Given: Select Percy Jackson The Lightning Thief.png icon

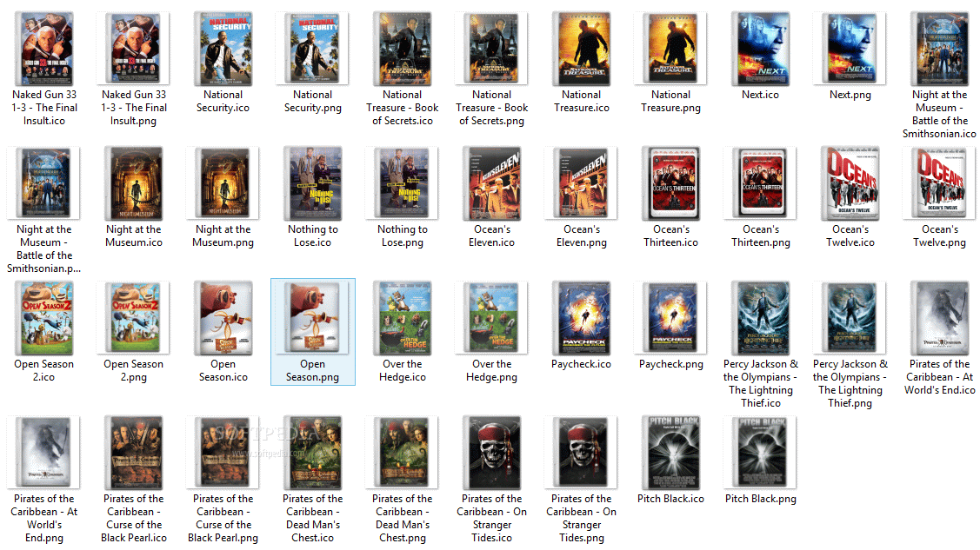Looking at the screenshot, I should point(850,318).
